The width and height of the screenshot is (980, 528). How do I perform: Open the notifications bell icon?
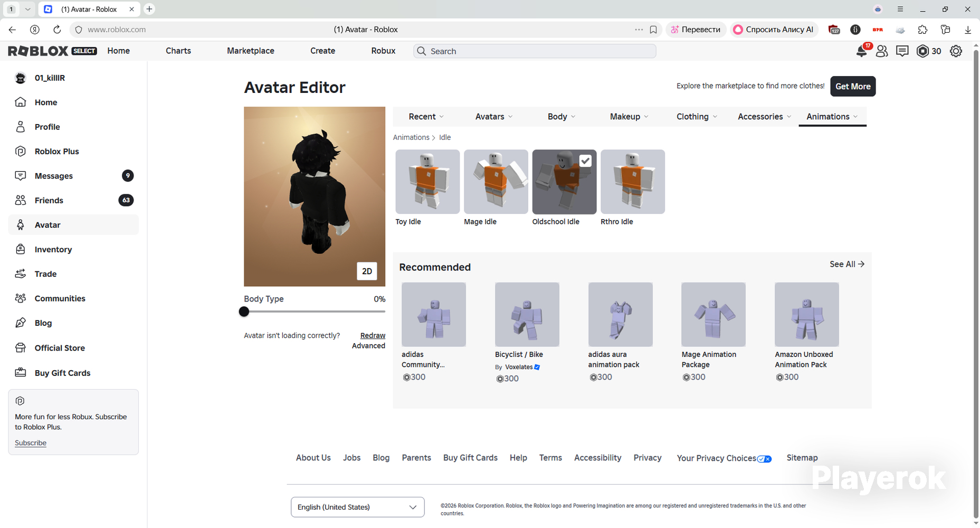861,51
